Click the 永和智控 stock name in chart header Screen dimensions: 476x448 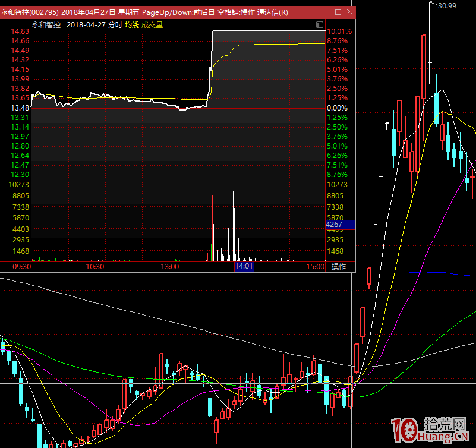pos(46,24)
